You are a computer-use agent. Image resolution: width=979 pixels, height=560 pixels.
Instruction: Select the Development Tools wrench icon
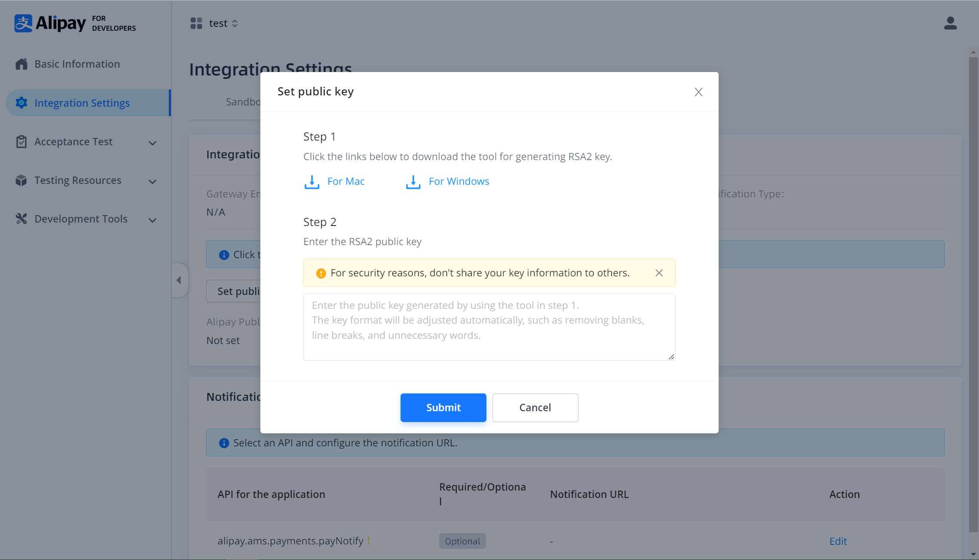(21, 219)
